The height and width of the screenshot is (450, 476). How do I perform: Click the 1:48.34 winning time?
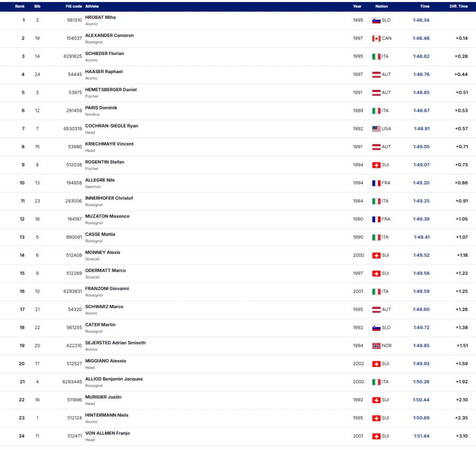tap(421, 20)
